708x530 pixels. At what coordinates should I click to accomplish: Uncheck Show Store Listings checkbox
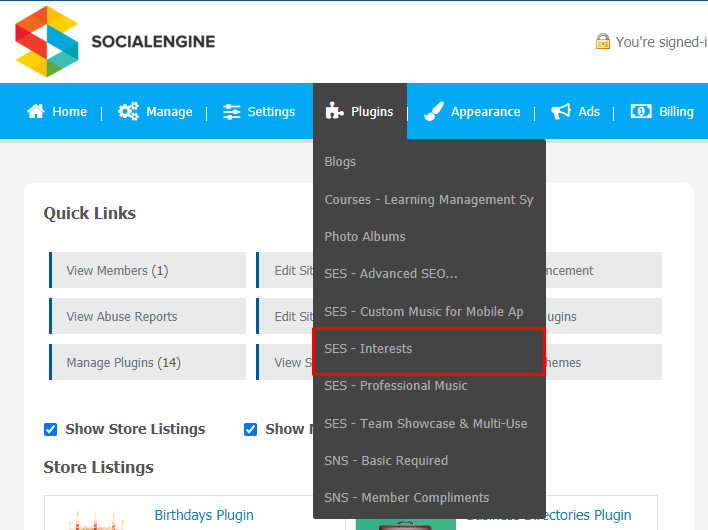(51, 429)
